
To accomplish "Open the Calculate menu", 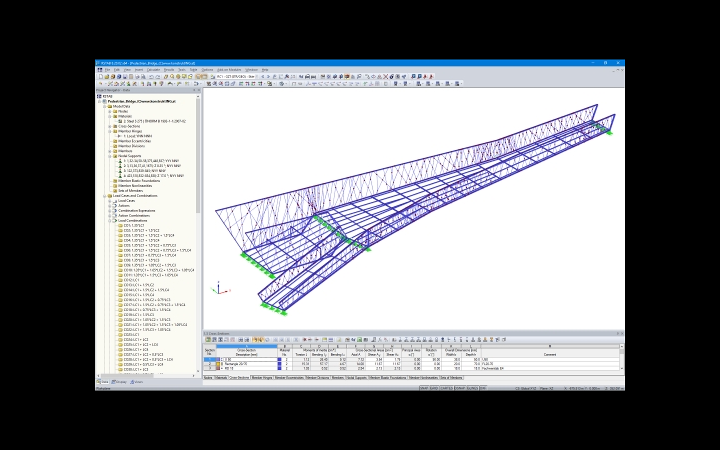I will coord(153,70).
